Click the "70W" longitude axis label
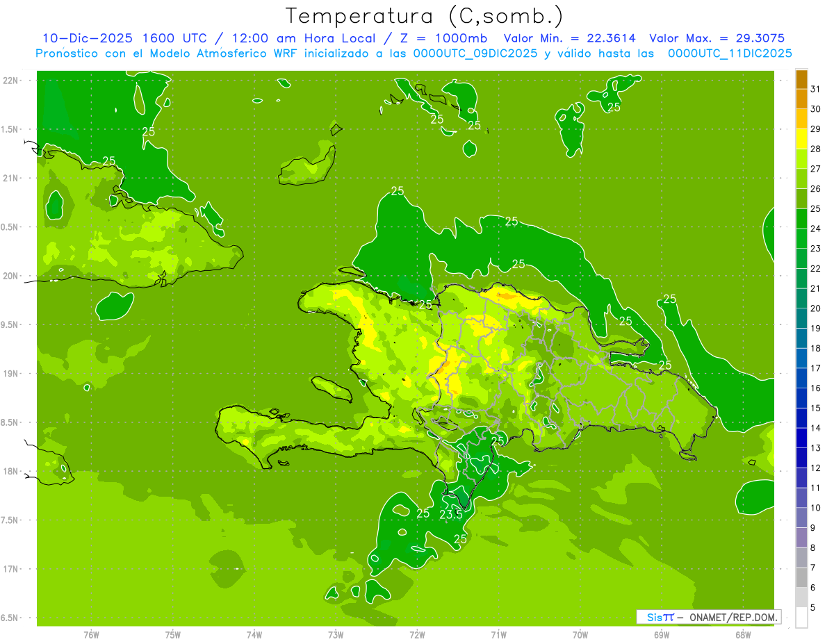Viewport: 834px width, 644px height. [580, 635]
